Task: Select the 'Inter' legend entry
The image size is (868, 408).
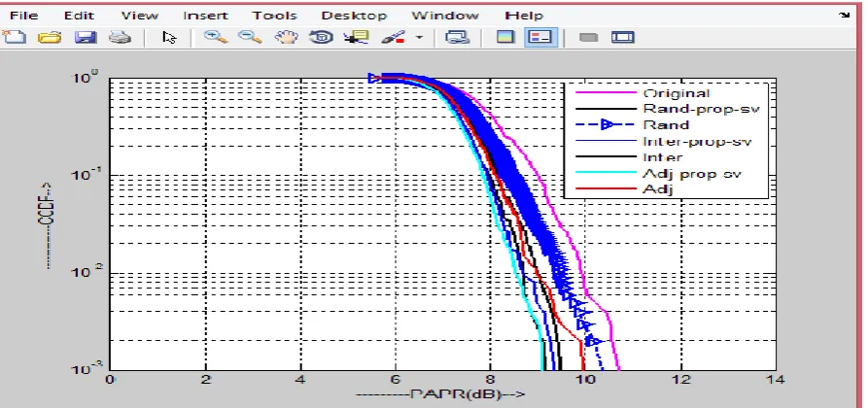Action: pos(662,157)
